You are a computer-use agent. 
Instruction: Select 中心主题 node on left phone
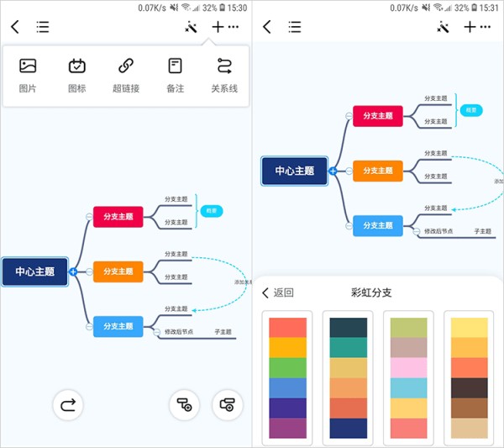click(34, 271)
